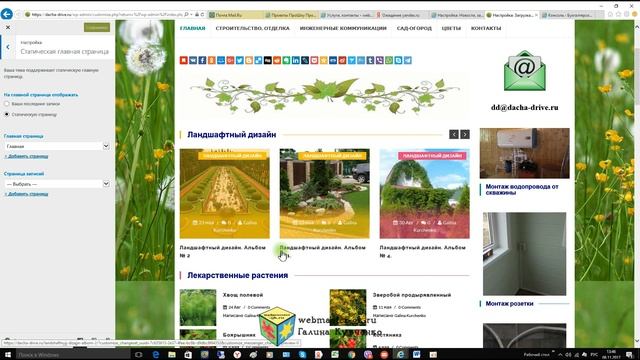Viewport: 640px width, 360px height.
Task: Open Строительство, отделка menu item
Action: 253,28
